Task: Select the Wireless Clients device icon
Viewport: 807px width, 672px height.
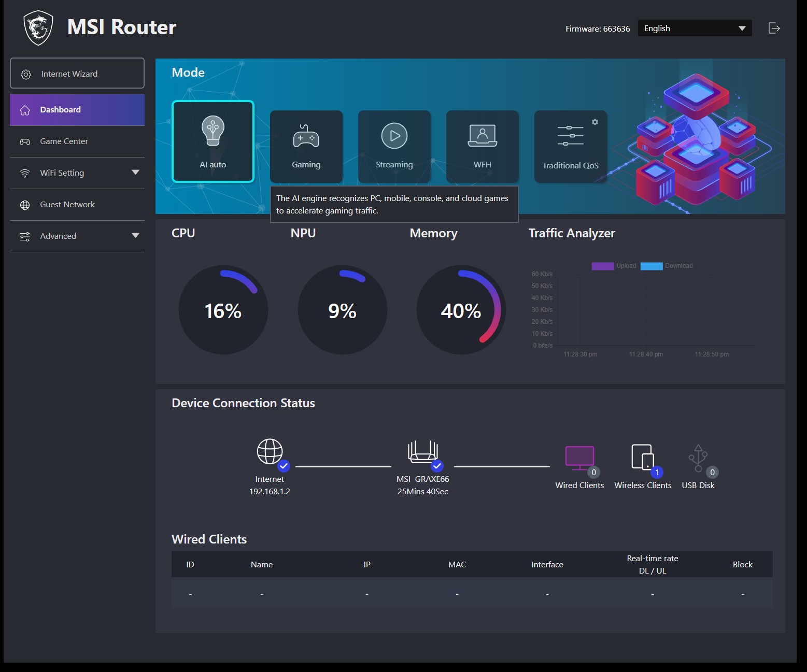Action: point(643,457)
